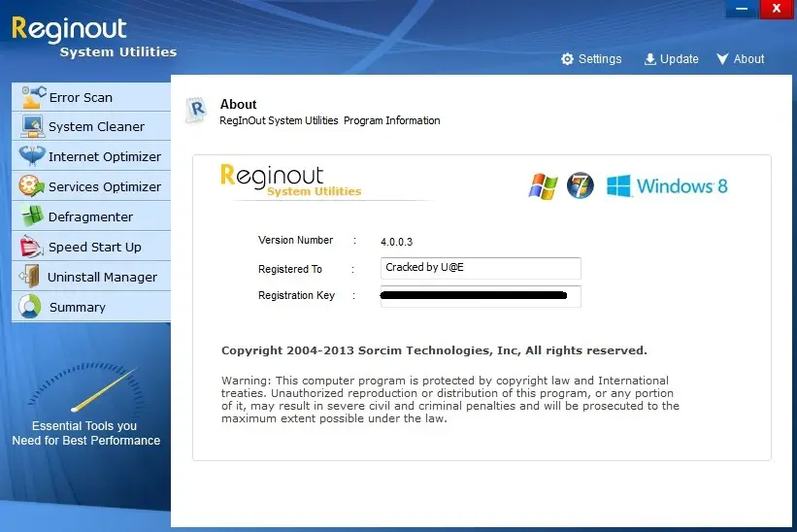The height and width of the screenshot is (532, 797).
Task: Show the Summary page
Action: point(91,307)
